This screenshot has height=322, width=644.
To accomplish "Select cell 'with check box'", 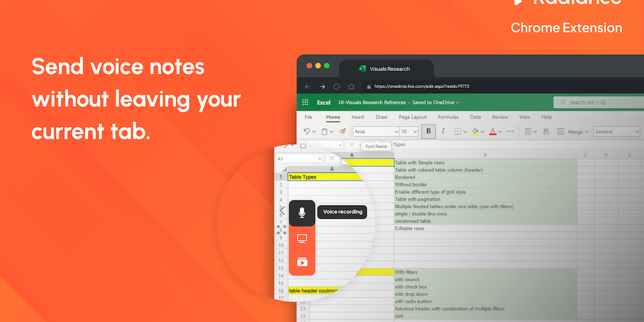I will click(x=486, y=287).
